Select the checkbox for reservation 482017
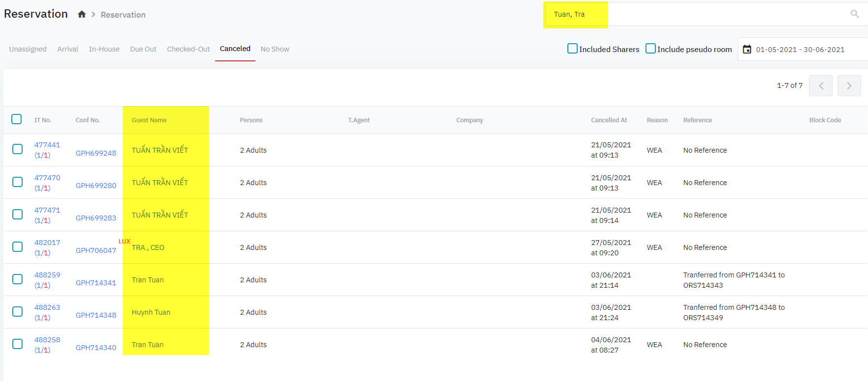Viewport: 868px width, 381px height. tap(17, 246)
